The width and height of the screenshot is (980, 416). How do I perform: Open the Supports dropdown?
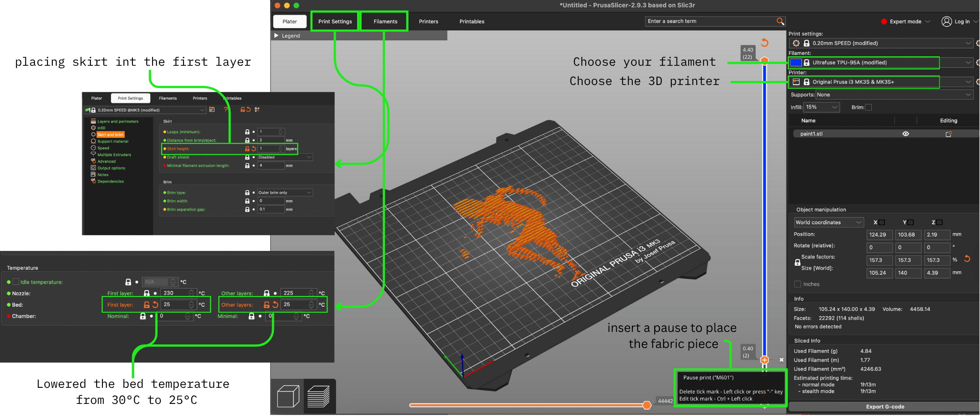point(894,95)
